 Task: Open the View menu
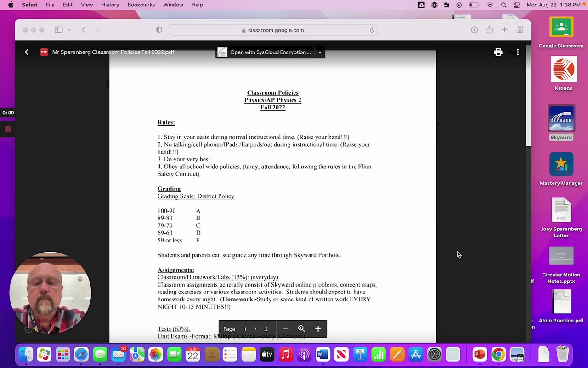(87, 5)
